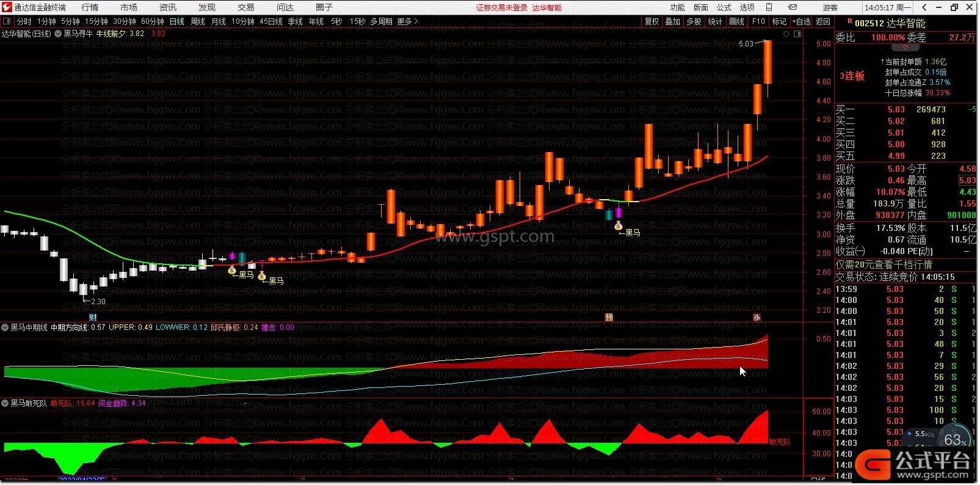Open the 交易 menu
This screenshot has height=485, width=980.
246,7
